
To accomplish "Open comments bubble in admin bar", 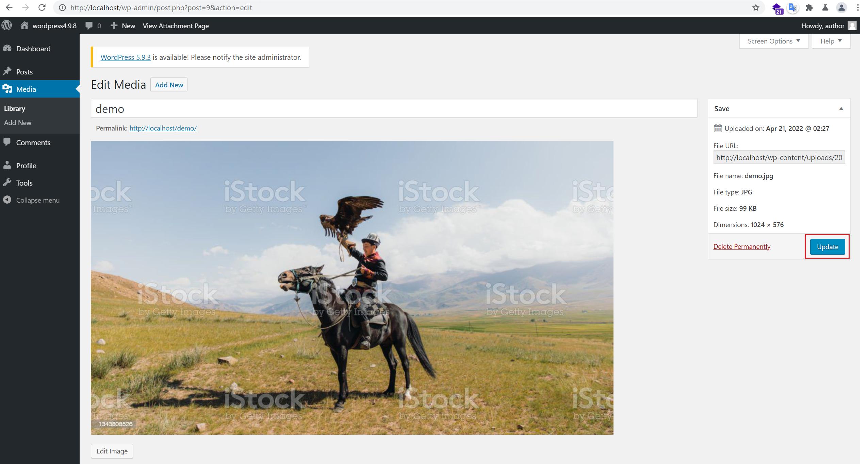I will pyautogui.click(x=89, y=26).
